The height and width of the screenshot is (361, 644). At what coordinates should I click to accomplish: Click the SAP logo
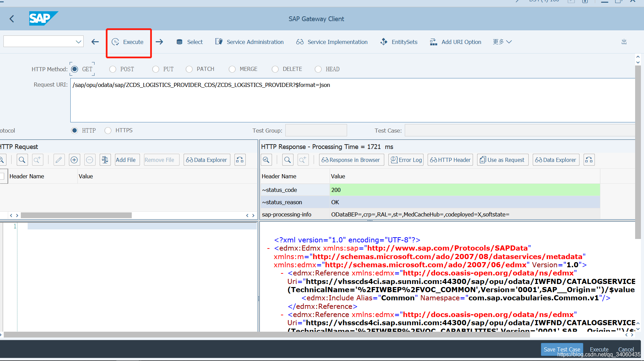43,18
